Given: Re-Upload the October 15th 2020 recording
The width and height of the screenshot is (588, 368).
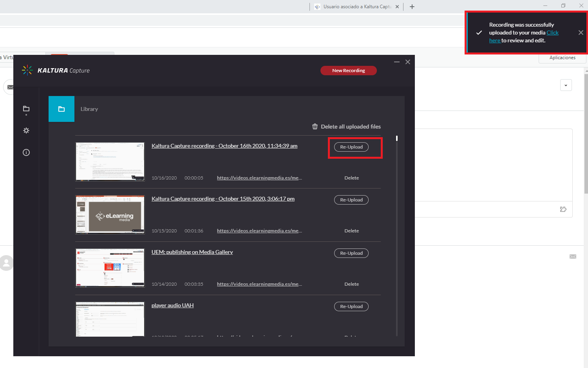Looking at the screenshot, I should pos(351,200).
